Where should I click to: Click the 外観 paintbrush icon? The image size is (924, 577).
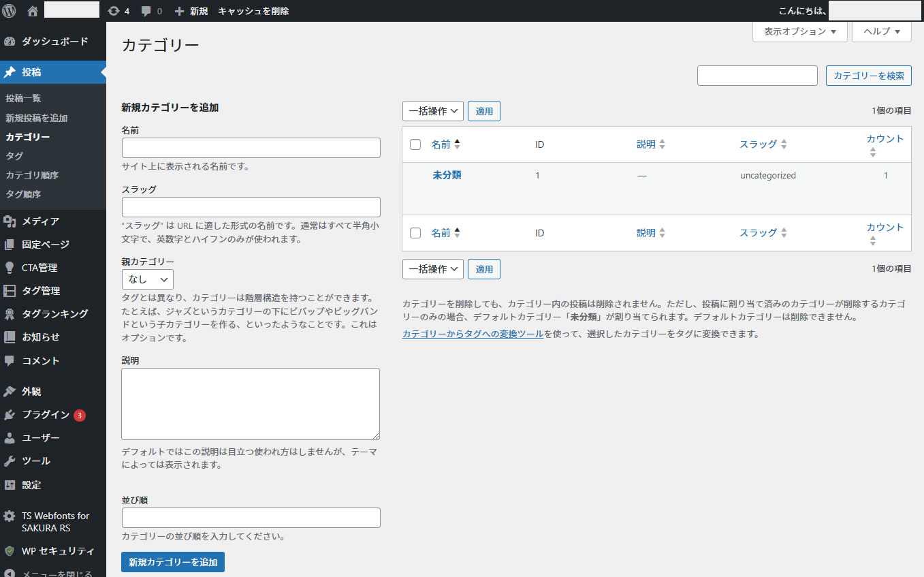10,391
